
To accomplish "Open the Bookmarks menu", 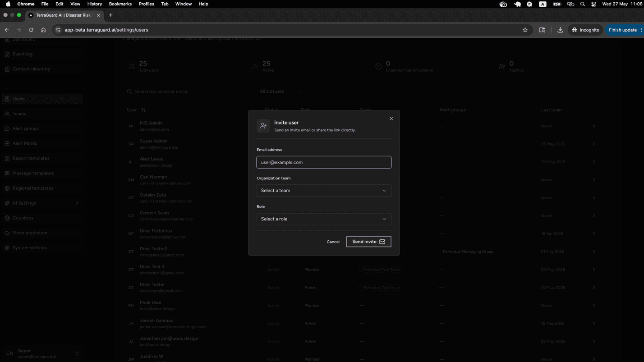I will 120,4.
